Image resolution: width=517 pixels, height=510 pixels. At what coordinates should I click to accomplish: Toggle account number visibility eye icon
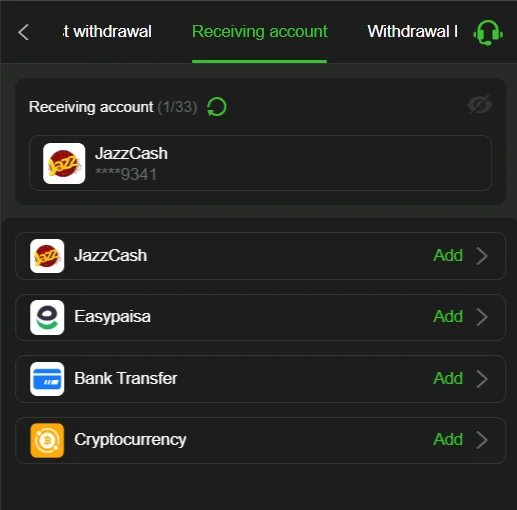tap(479, 105)
